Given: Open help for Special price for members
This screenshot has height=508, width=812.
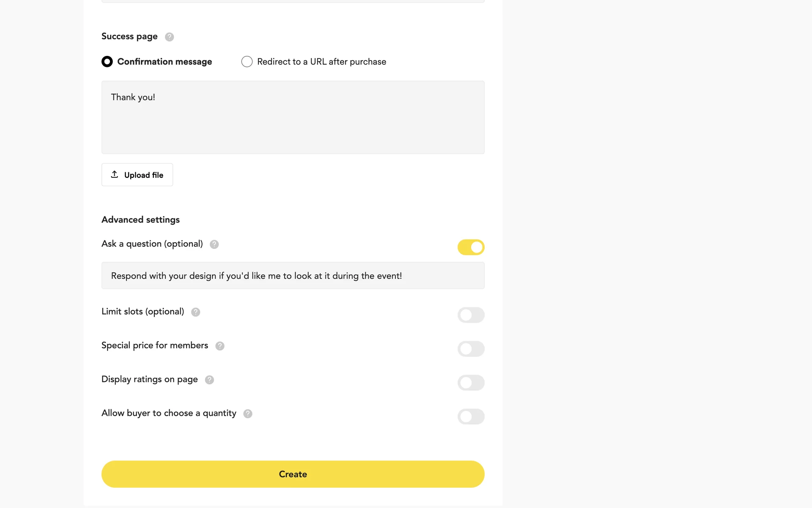Looking at the screenshot, I should click(219, 346).
